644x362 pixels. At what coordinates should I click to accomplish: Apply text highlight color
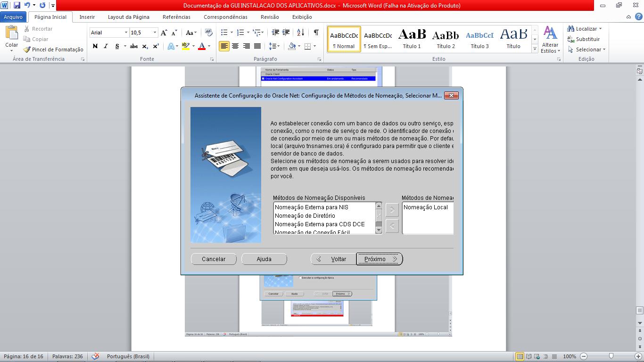tap(185, 46)
